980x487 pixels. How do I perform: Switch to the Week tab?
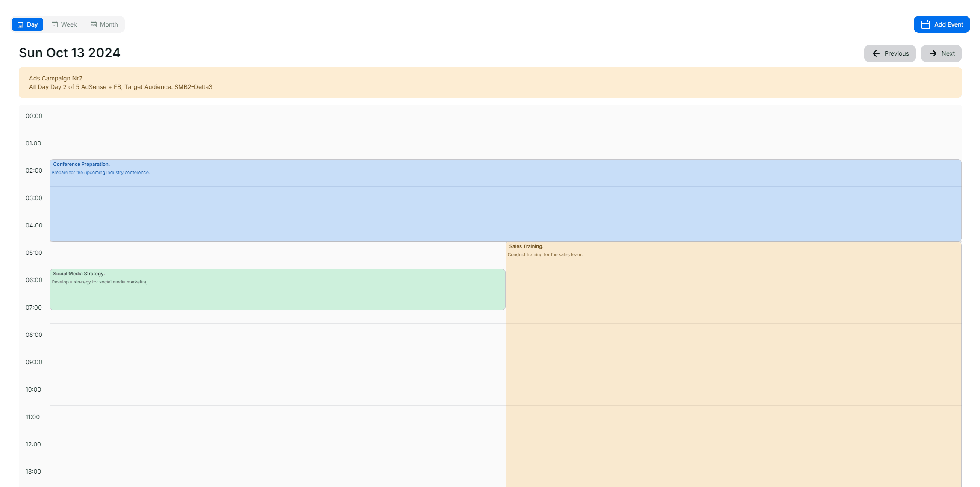point(65,24)
